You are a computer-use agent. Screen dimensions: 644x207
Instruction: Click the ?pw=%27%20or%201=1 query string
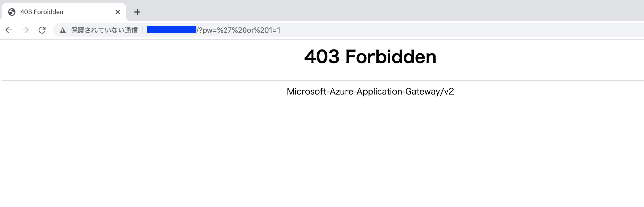pos(239,30)
